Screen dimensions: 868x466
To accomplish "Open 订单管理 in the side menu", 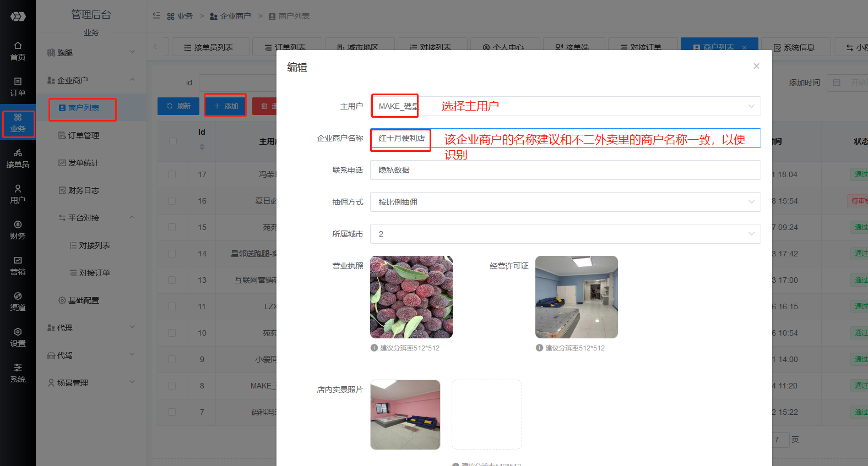I will coord(83,135).
